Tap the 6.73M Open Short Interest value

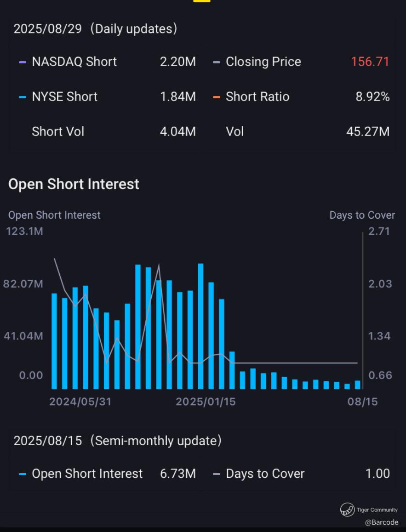(178, 474)
